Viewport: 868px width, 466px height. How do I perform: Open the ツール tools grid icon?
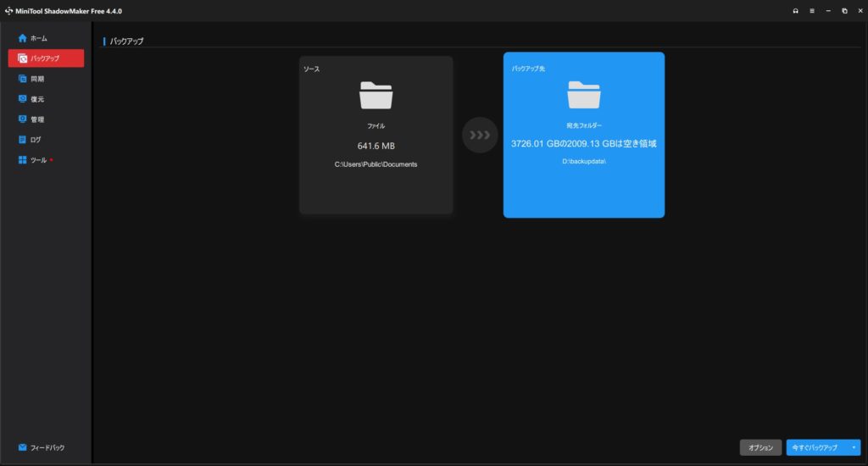tap(23, 160)
